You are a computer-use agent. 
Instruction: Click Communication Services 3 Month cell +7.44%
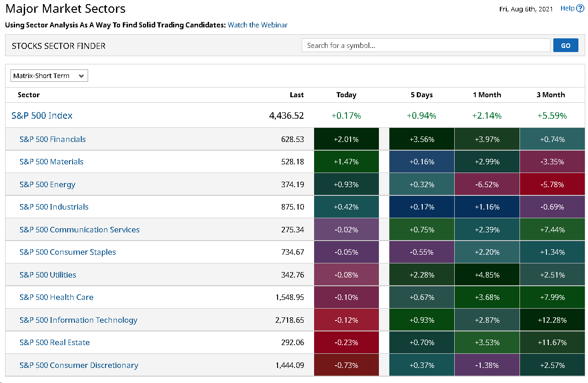coord(552,230)
